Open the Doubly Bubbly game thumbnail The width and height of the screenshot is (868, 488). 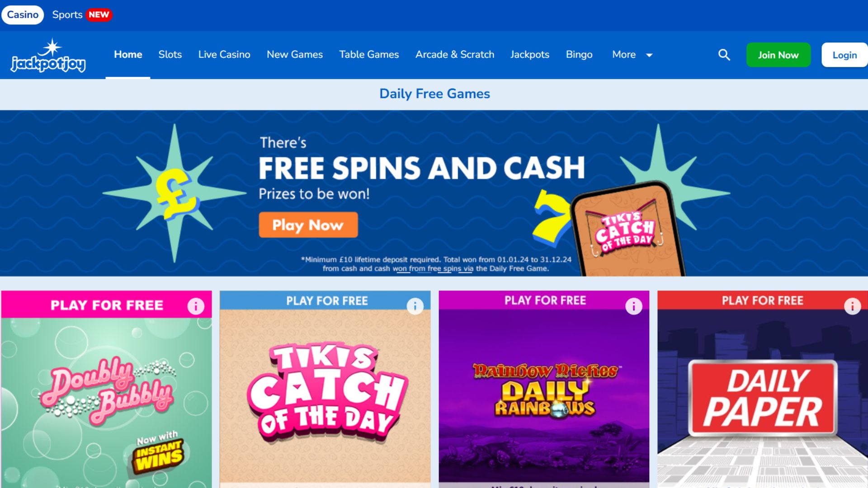[107, 402]
